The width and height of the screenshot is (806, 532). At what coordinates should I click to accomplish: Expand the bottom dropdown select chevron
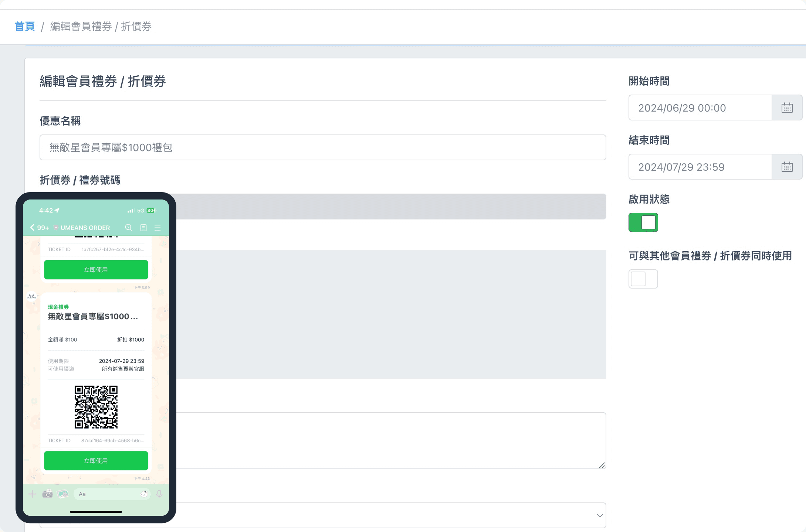pos(600,515)
